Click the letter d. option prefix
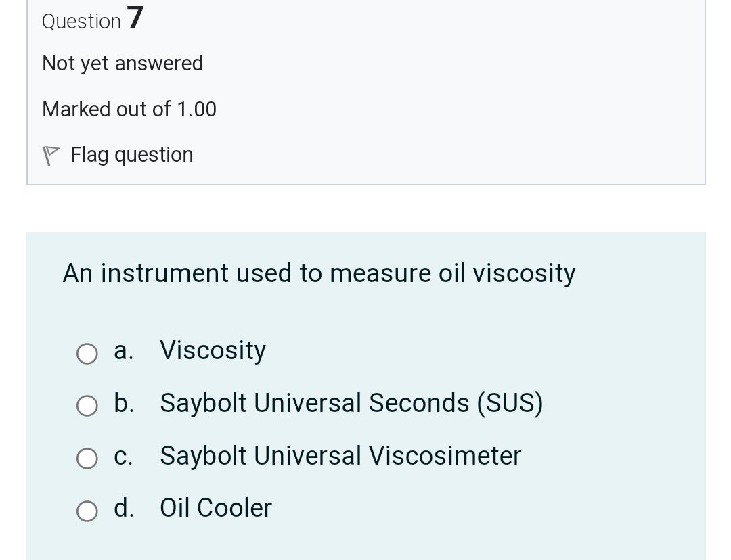The height and width of the screenshot is (560, 731). (123, 508)
